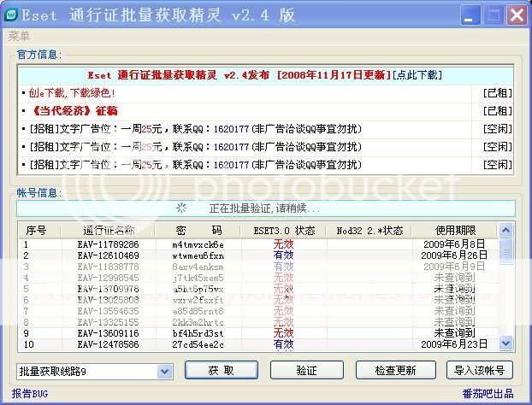Click expiry date 2009年6月23日

coord(454,344)
